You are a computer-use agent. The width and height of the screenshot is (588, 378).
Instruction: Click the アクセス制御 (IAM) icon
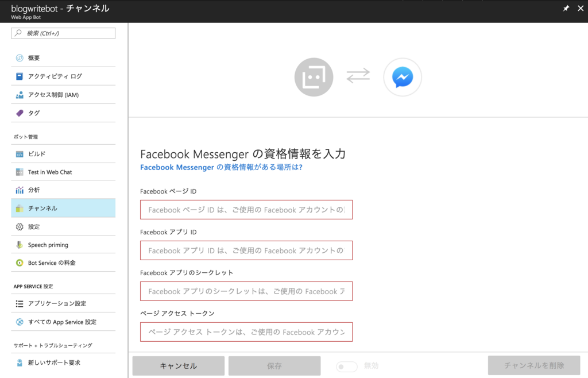tap(18, 94)
